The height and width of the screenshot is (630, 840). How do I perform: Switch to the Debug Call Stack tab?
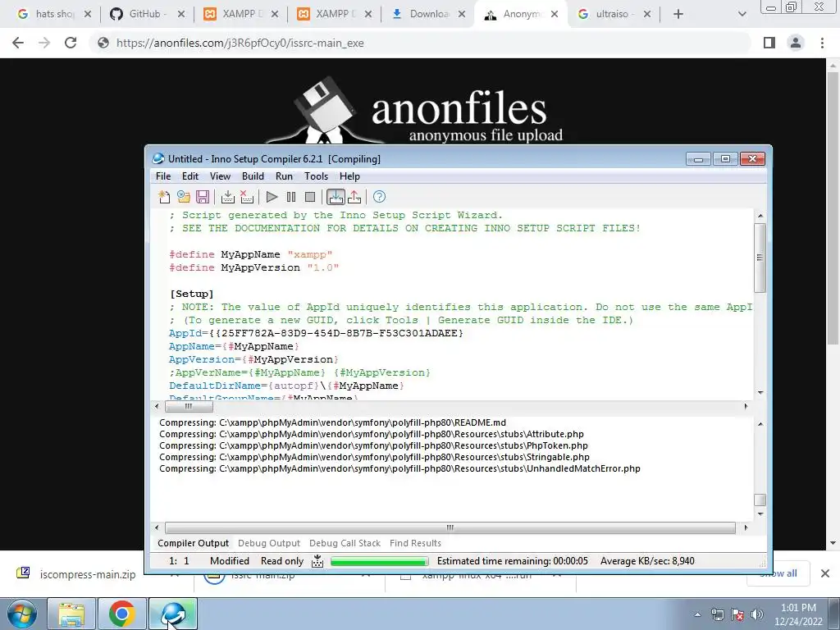click(345, 543)
